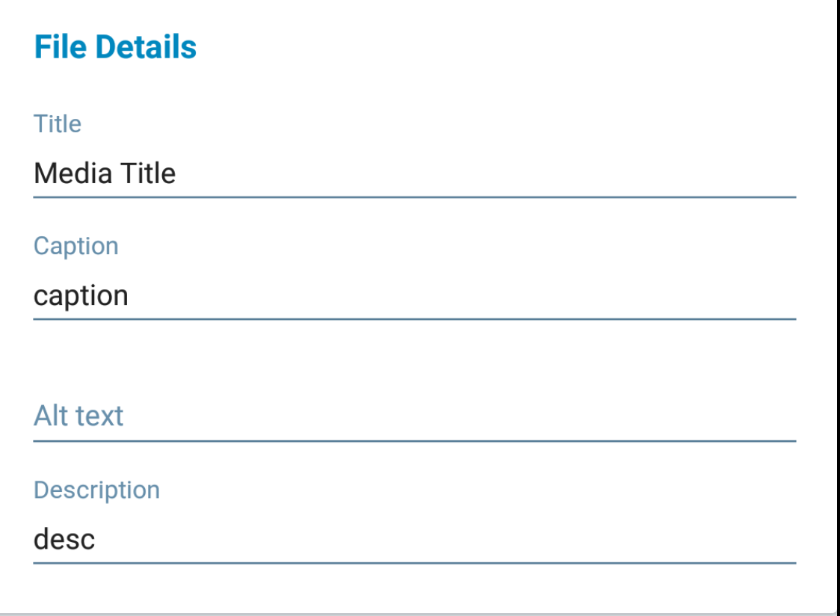Click the small Title label

[x=58, y=124]
